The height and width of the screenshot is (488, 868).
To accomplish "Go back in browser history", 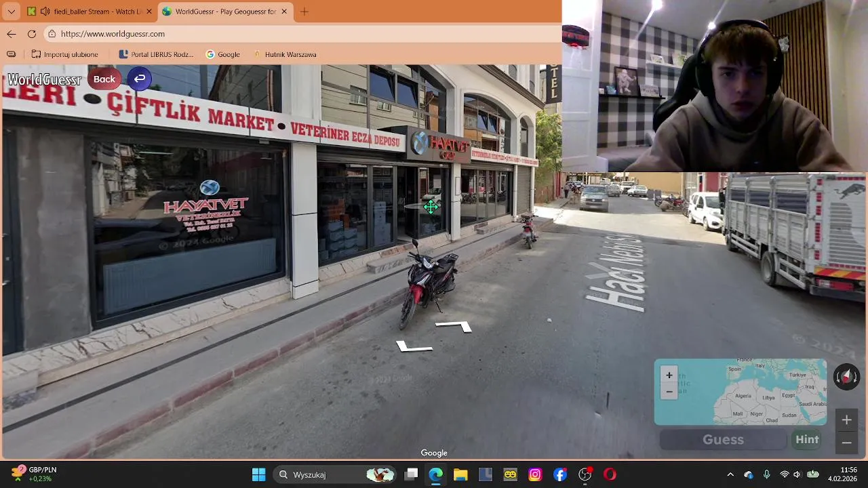I will [x=12, y=34].
